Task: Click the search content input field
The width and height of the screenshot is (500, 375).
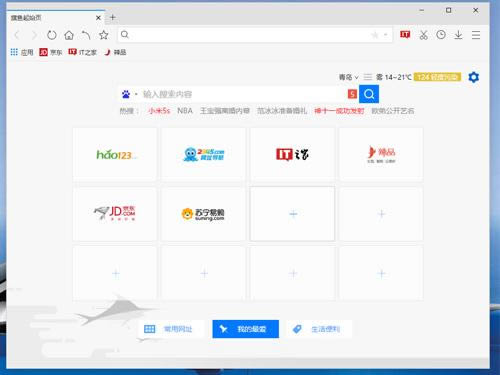Action: [x=243, y=94]
